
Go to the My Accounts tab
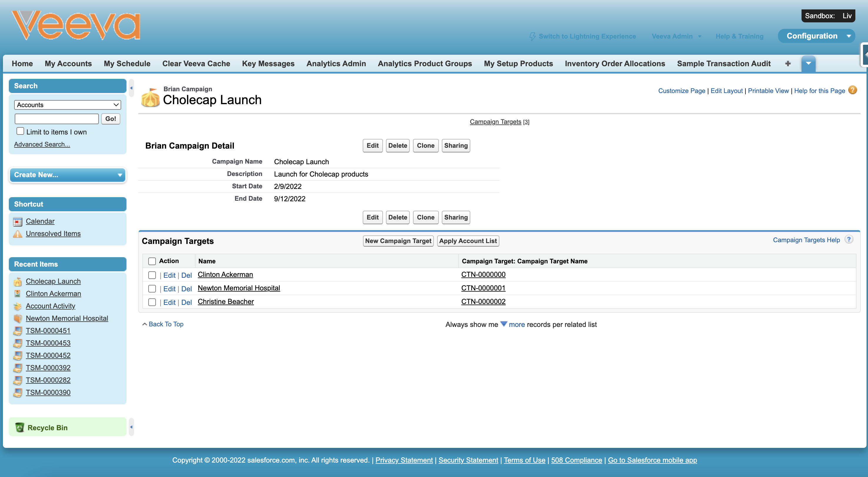pyautogui.click(x=68, y=63)
